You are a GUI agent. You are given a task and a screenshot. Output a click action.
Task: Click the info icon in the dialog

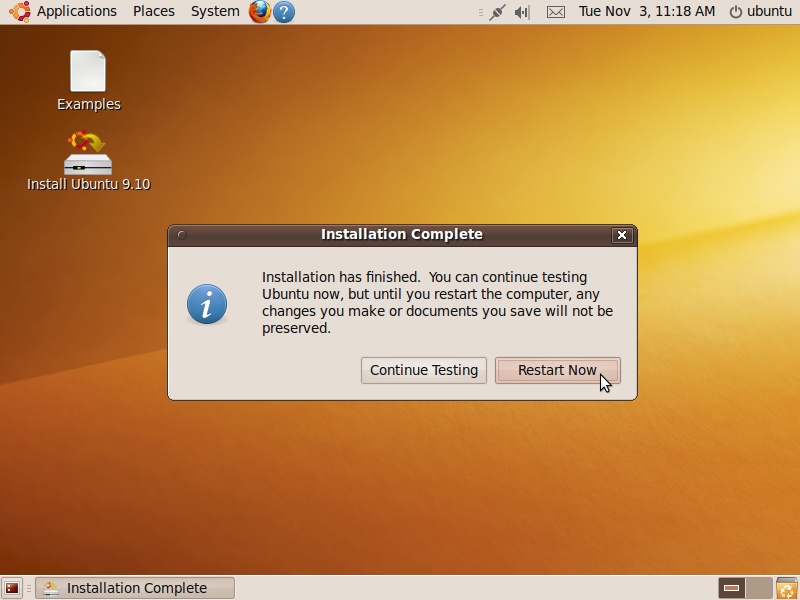[207, 304]
